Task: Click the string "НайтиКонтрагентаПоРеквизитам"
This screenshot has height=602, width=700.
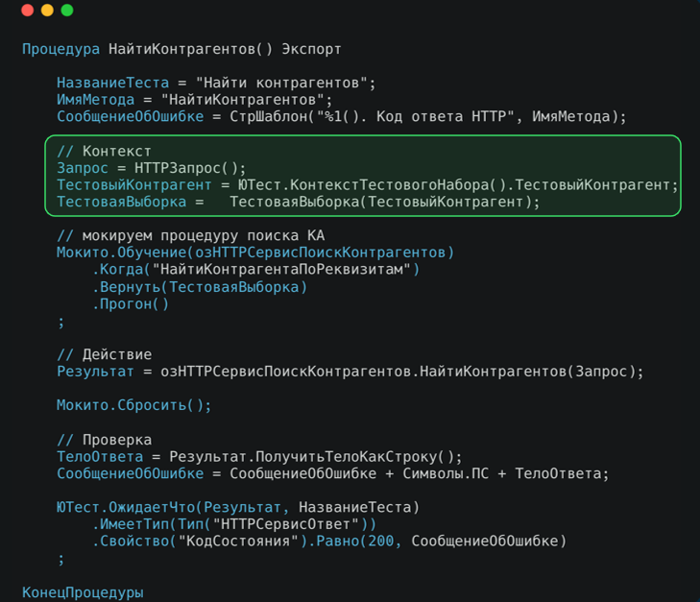Action: [x=281, y=269]
